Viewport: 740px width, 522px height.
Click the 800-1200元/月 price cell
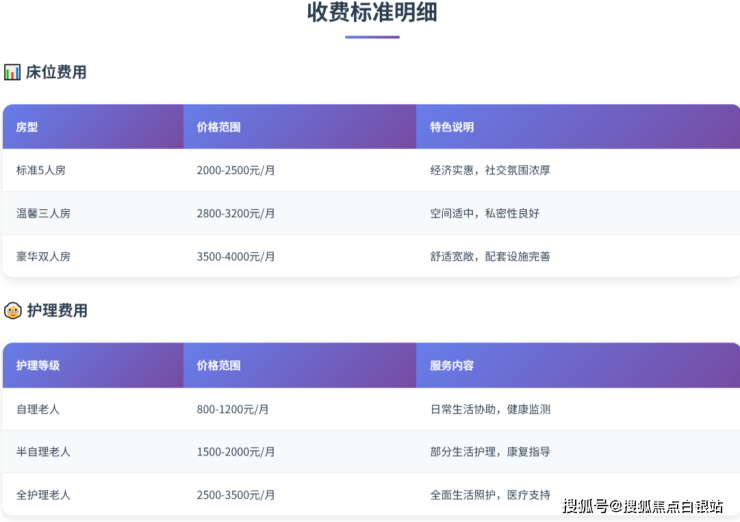(233, 409)
